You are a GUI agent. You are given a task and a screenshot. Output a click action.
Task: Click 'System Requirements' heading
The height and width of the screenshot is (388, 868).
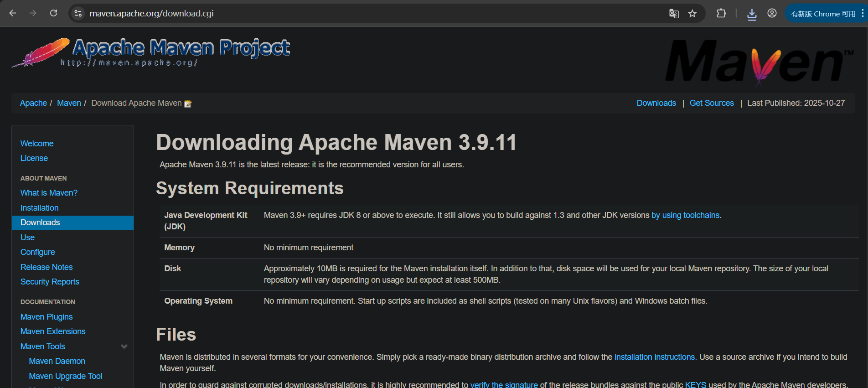[x=250, y=188]
